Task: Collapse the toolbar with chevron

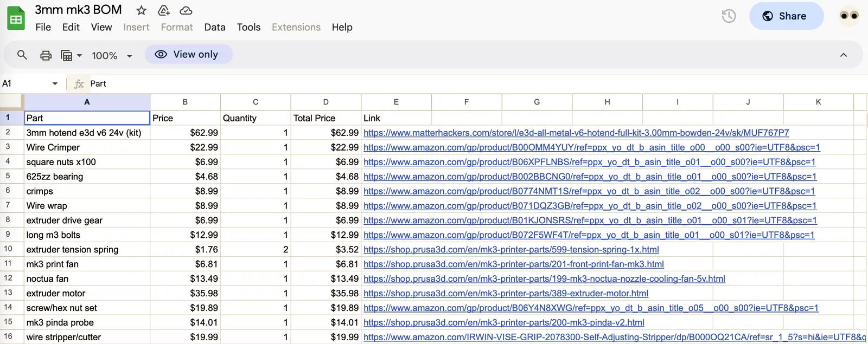Action: coord(844,55)
